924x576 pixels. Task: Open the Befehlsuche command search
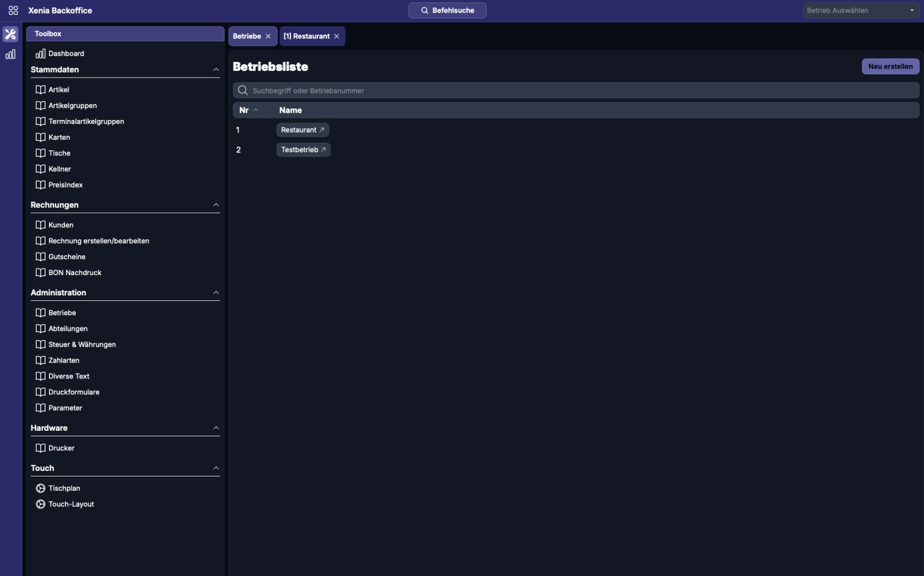447,10
